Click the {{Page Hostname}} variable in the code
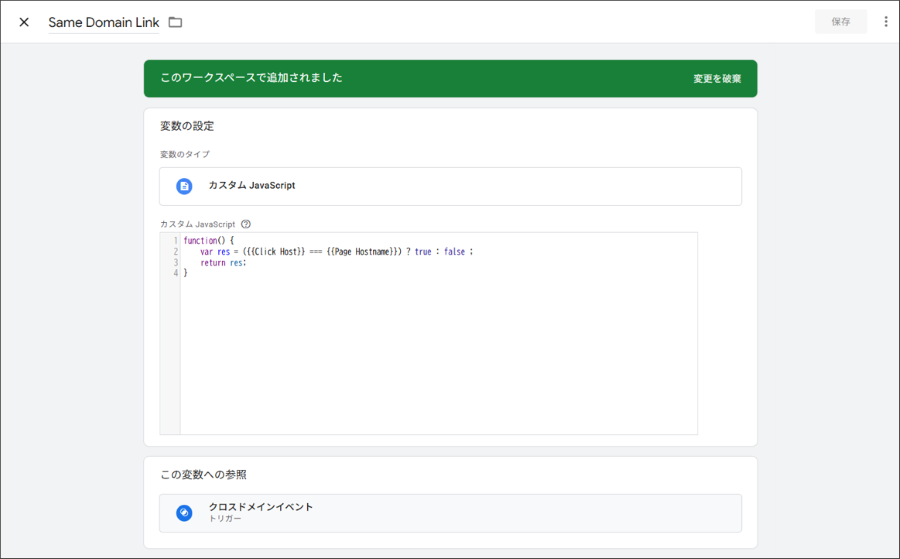This screenshot has width=900, height=559. [x=362, y=251]
